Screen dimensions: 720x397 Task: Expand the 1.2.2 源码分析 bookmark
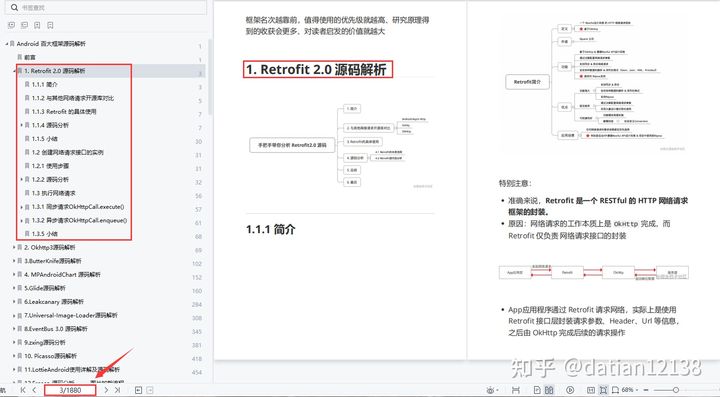(x=22, y=179)
